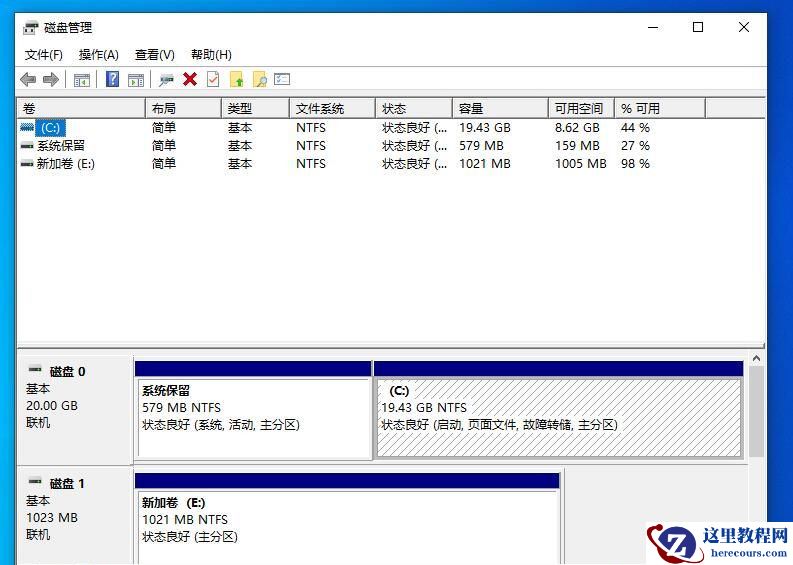The height and width of the screenshot is (565, 793).
Task: Click the Forward arrow toolbar icon
Action: tap(51, 79)
